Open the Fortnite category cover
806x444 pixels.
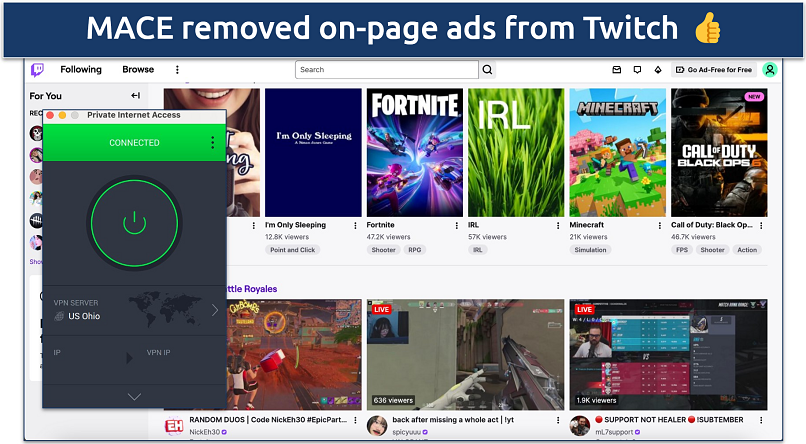click(x=414, y=152)
